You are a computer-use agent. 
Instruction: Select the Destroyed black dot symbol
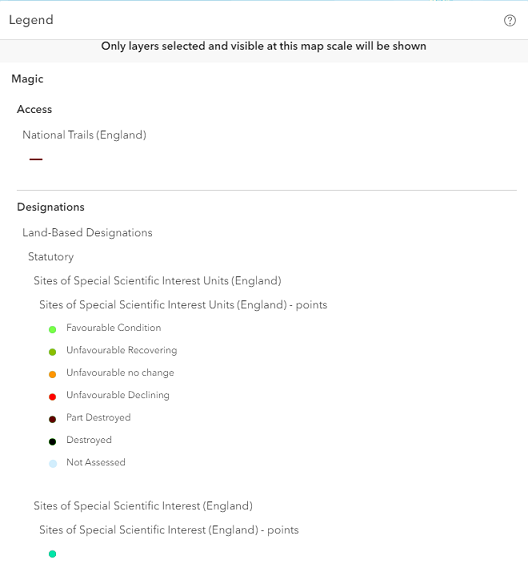pos(53,442)
